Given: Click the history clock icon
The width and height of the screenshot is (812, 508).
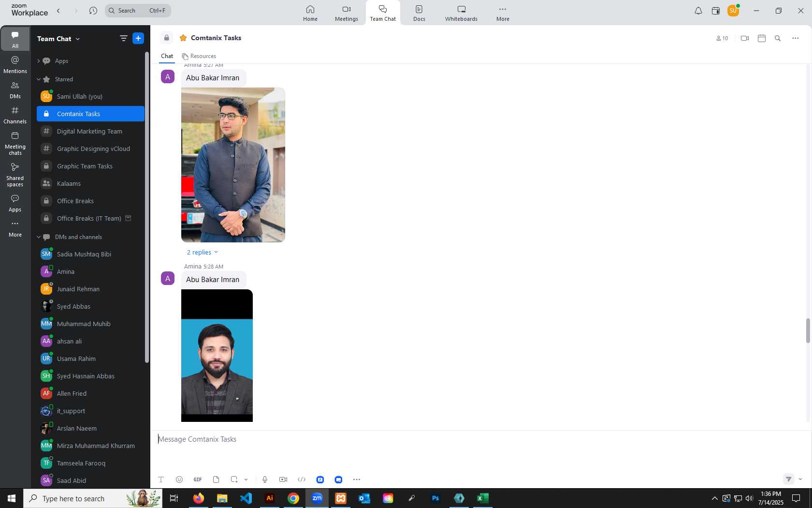Looking at the screenshot, I should [93, 11].
